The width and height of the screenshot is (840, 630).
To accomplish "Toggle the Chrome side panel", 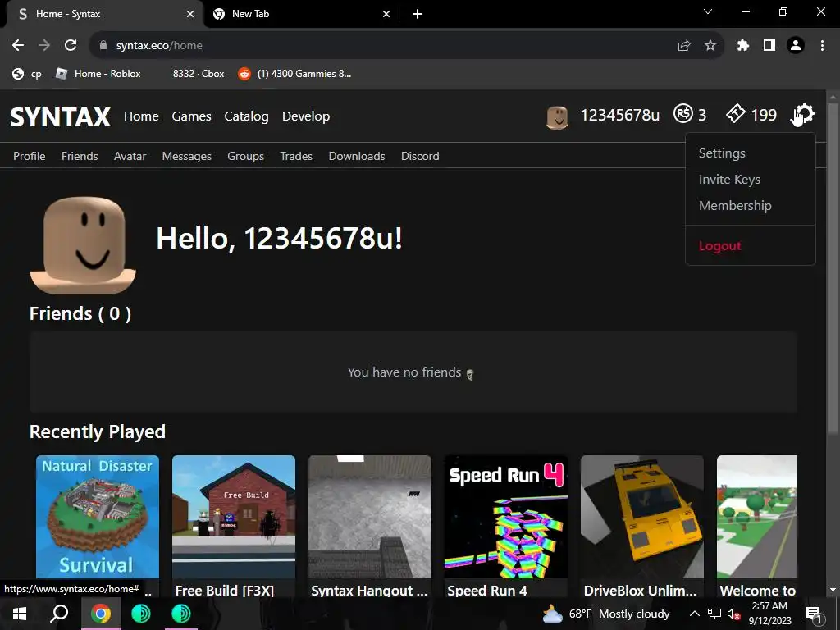I will (769, 46).
